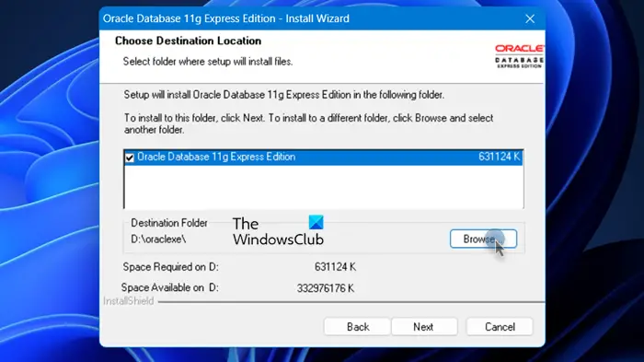Click the Space Required on D: label
Screen dimensions: 644x362
point(170,267)
